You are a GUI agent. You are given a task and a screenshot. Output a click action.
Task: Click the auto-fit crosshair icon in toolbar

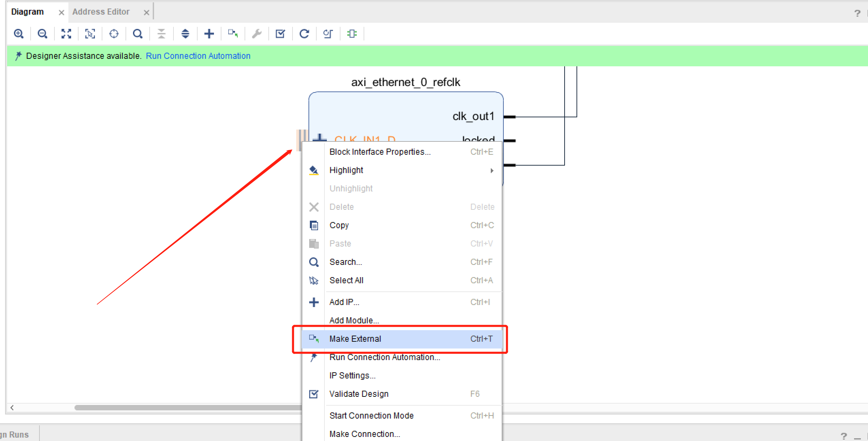click(114, 34)
